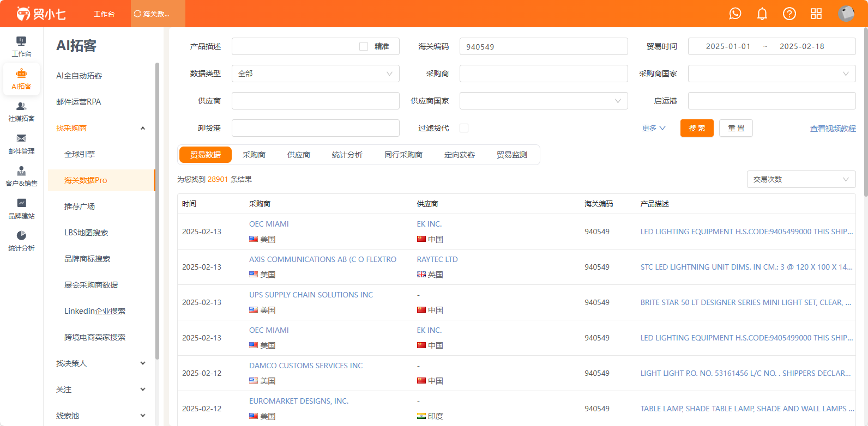Focus the 供应商 input field

click(316, 101)
